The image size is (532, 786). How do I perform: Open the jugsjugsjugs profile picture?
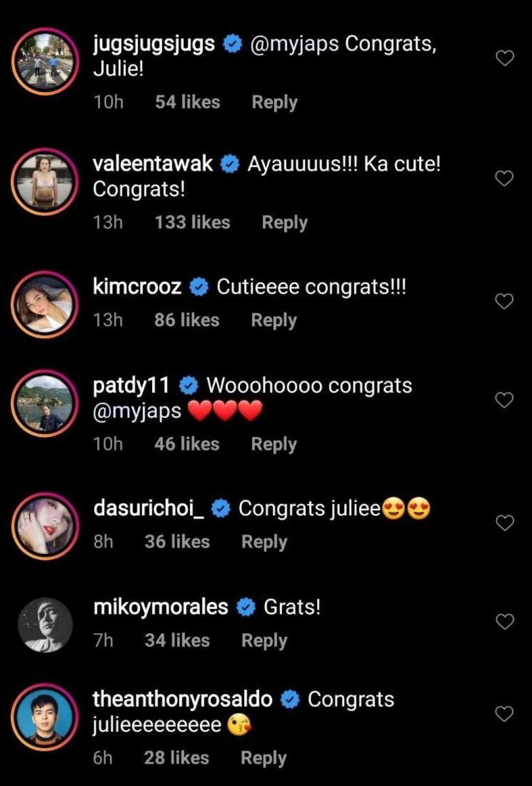pos(45,61)
